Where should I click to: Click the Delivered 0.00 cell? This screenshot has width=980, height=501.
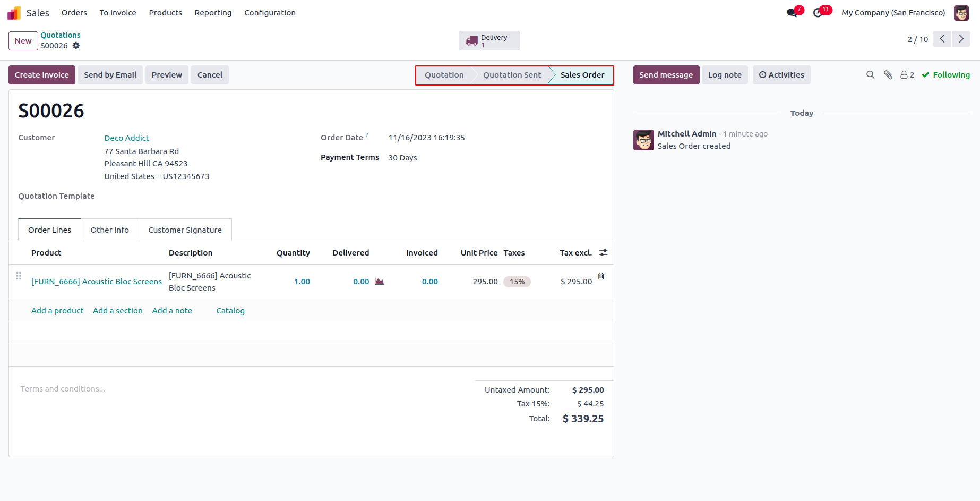pos(361,282)
